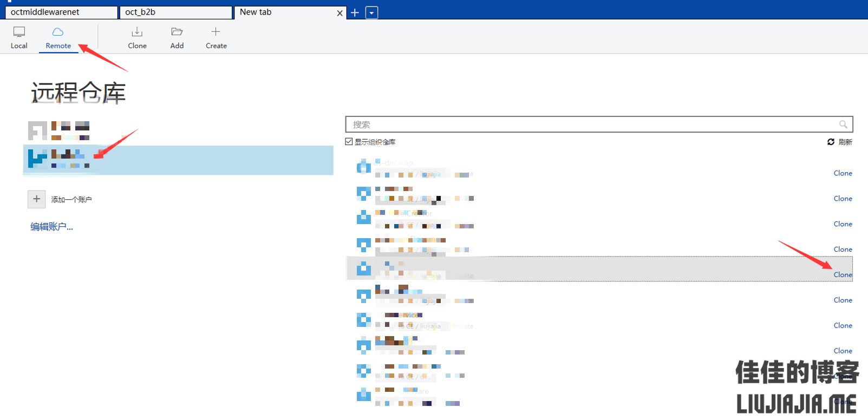Click the magnifier icon in search box
868x420 pixels.
(843, 124)
